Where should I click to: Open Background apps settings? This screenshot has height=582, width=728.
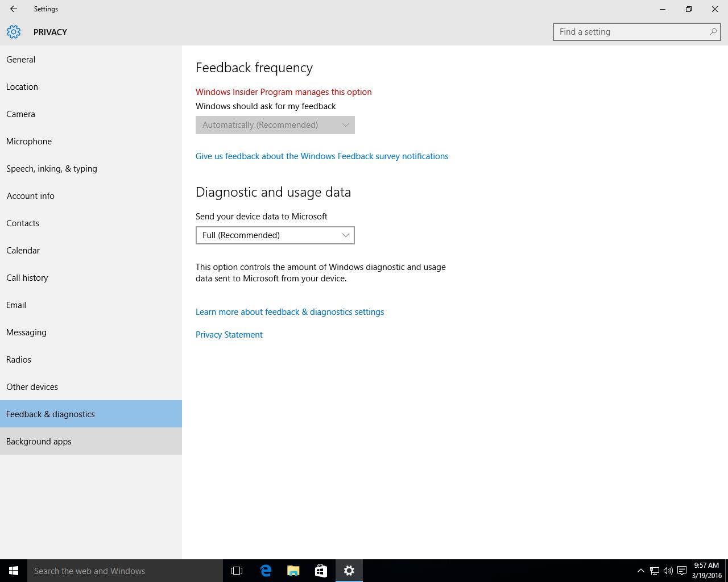91,441
